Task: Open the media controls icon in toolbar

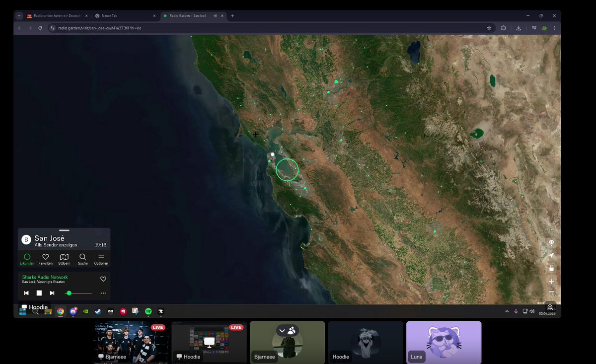Action: (x=534, y=28)
